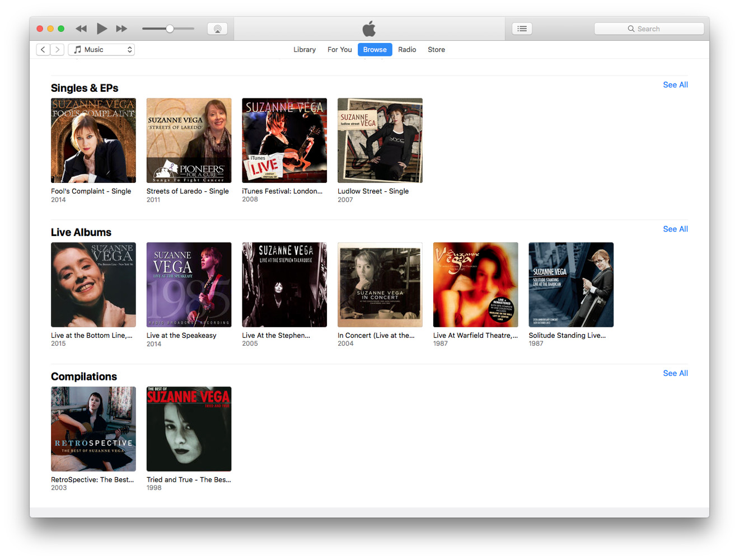Open the Music media type dropdown

click(101, 50)
